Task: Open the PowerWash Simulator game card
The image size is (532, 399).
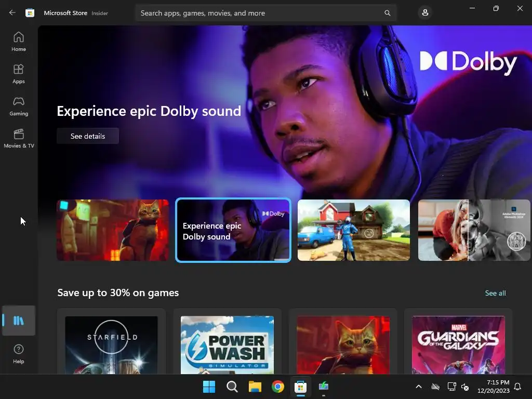Action: (228, 342)
